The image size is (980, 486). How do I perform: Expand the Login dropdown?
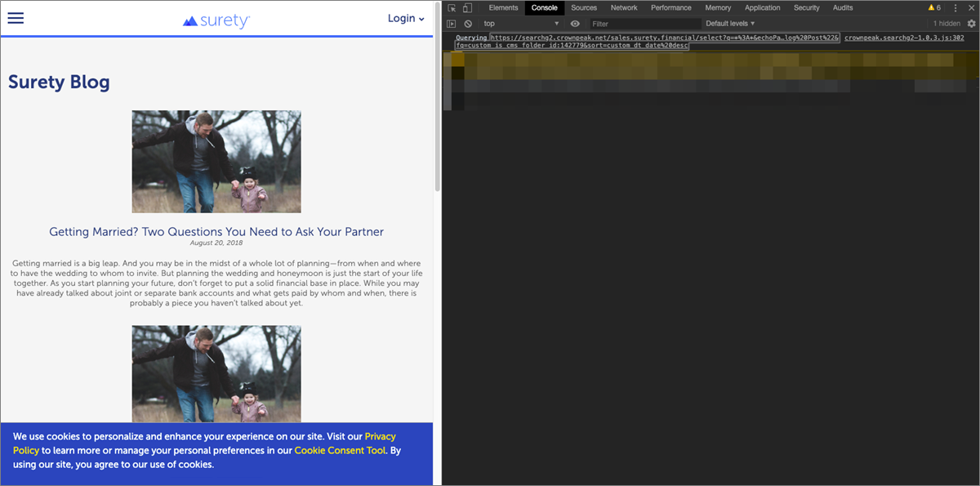tap(406, 18)
